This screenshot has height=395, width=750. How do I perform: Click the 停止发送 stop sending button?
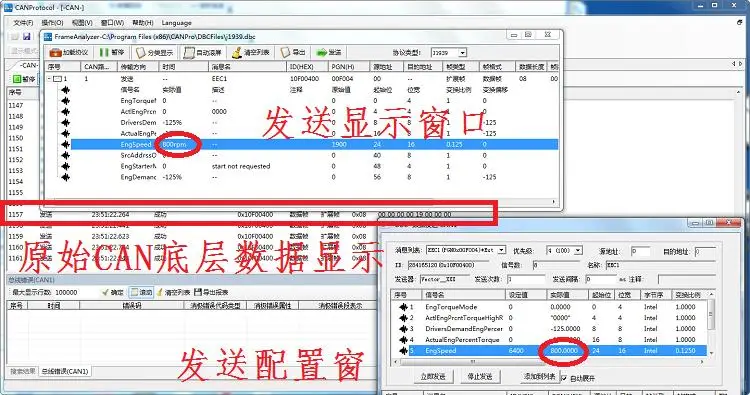coord(480,376)
